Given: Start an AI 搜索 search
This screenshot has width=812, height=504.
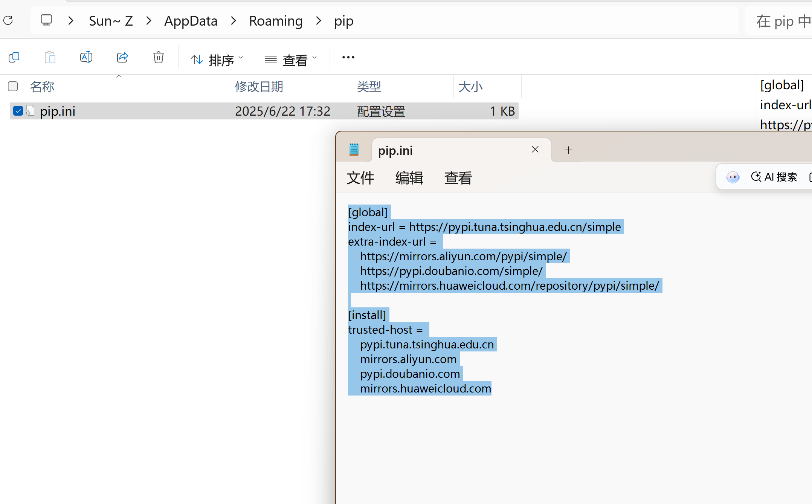Looking at the screenshot, I should [x=774, y=177].
